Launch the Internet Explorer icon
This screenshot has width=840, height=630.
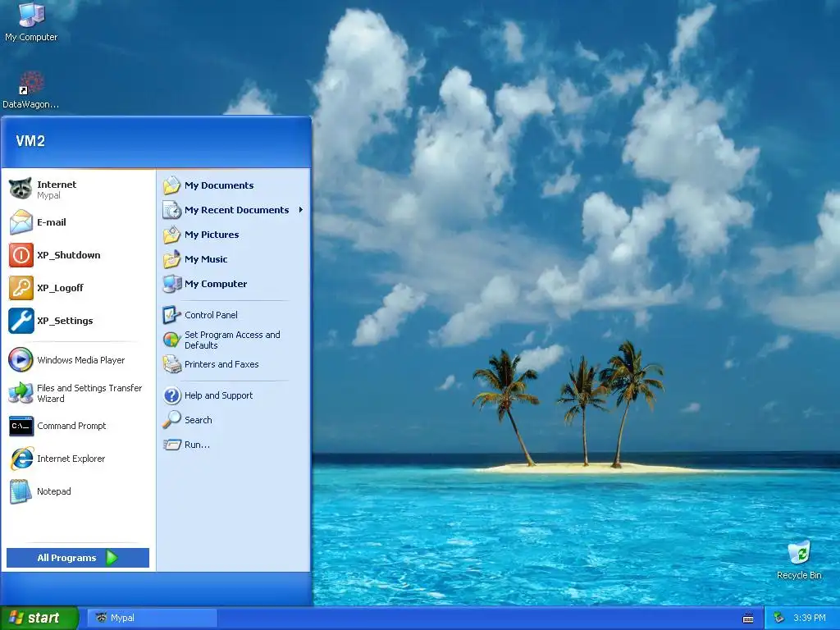[21, 459]
